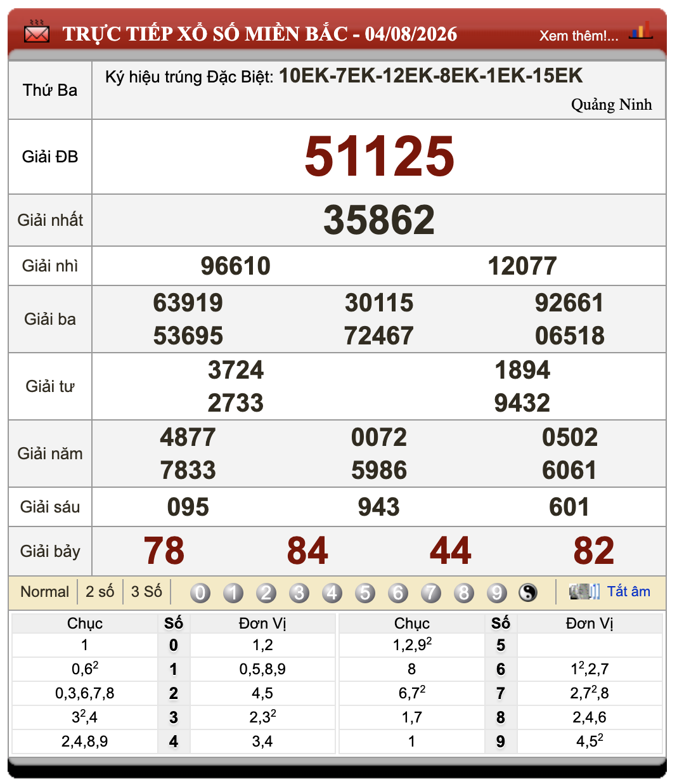
Task: Select fifth prize number 0072
Action: coord(379,437)
